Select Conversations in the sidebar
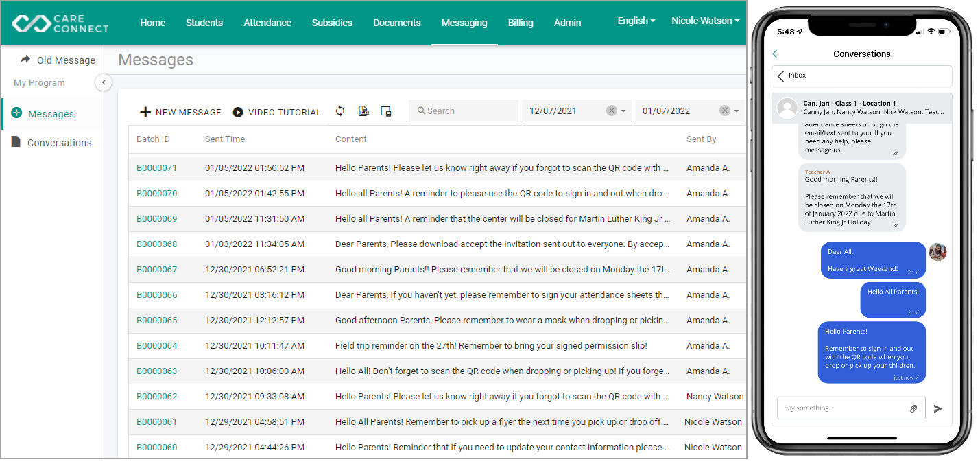Viewport: 980px width, 464px height. (59, 143)
